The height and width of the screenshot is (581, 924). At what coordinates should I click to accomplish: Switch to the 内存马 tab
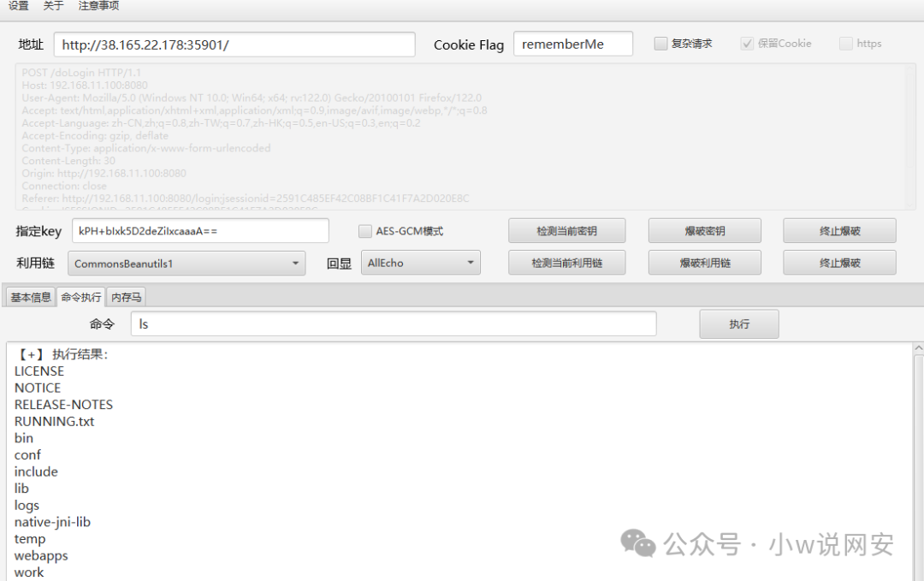(x=127, y=298)
